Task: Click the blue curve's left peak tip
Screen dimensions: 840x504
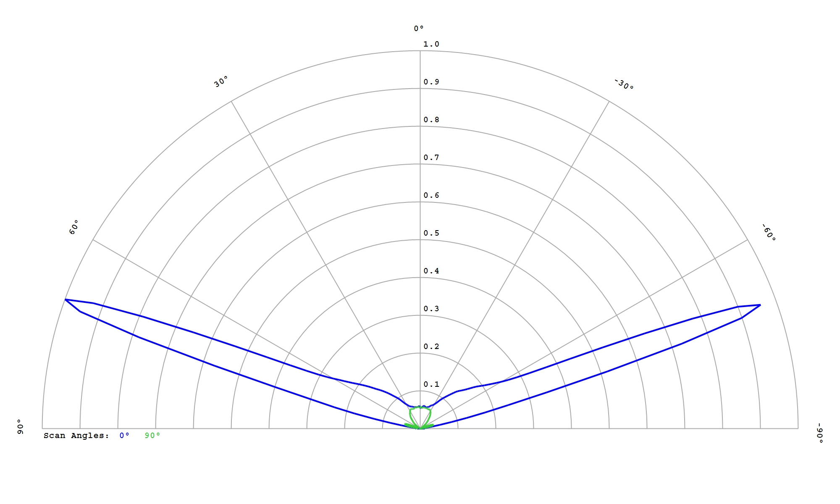Action: pos(66,299)
